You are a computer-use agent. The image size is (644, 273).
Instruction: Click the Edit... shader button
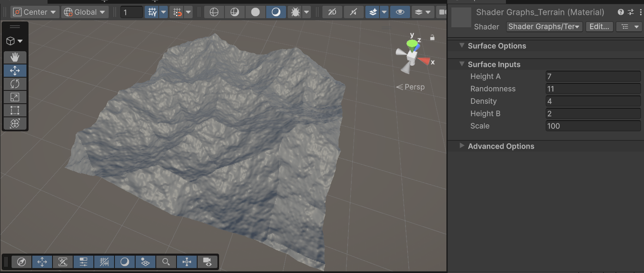point(599,26)
